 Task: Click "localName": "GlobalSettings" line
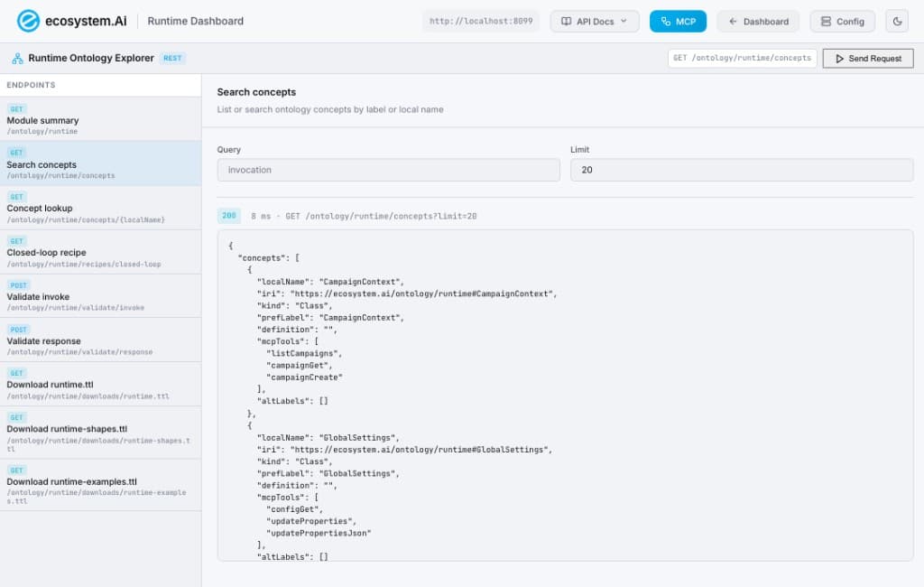coord(328,438)
